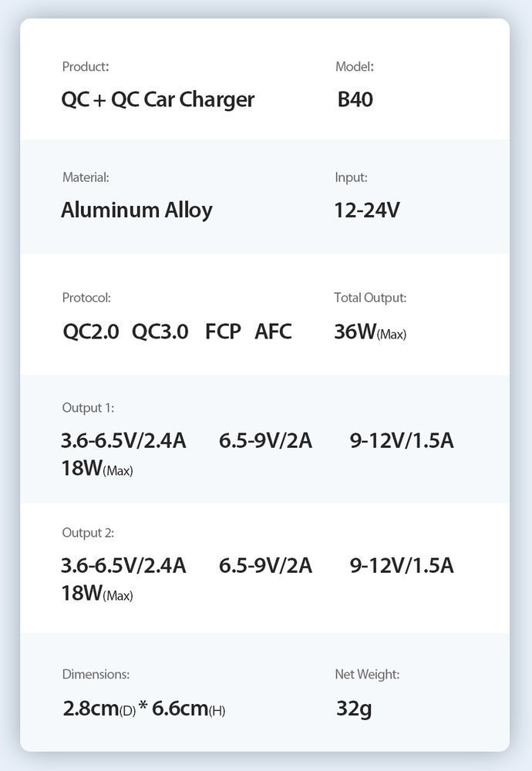This screenshot has width=532, height=771.
Task: Select the 12-24V input value
Action: coord(367,210)
